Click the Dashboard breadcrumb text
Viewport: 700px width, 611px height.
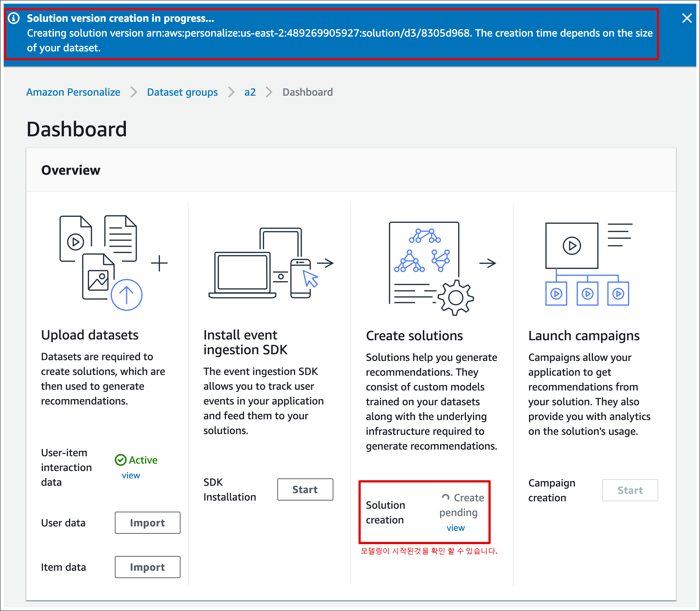coord(308,92)
